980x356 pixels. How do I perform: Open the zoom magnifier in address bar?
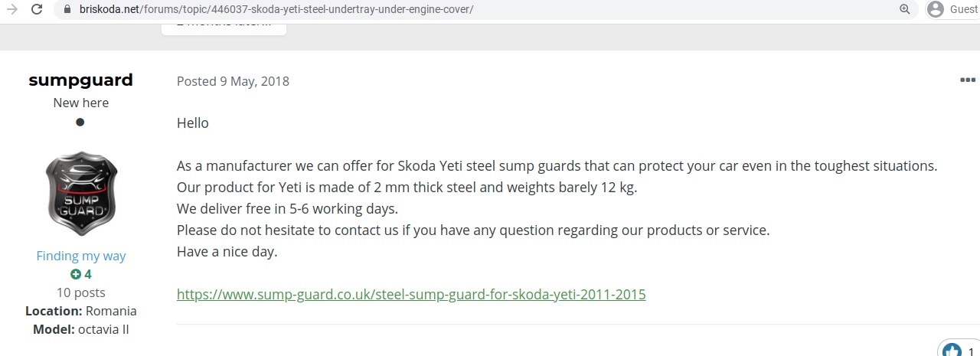[905, 9]
